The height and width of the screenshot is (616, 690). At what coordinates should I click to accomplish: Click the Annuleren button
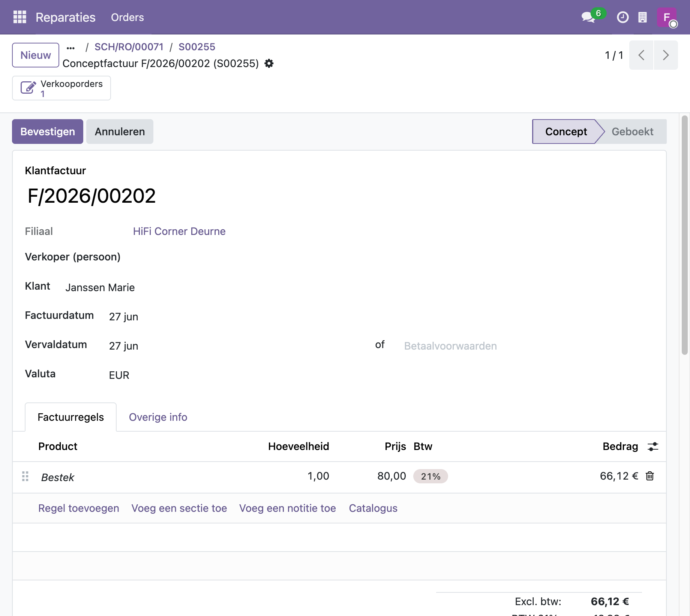click(x=120, y=132)
